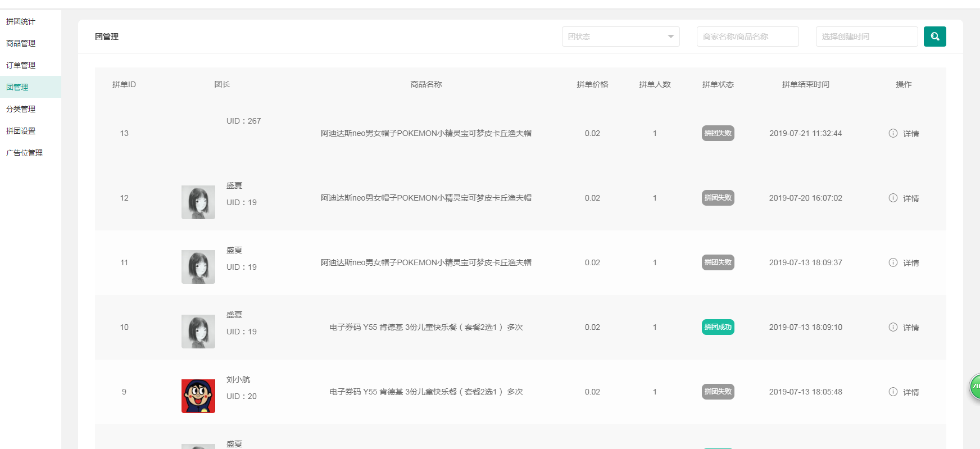Go to 商品管理 in sidebar
Image resolution: width=980 pixels, height=449 pixels.
pos(21,43)
